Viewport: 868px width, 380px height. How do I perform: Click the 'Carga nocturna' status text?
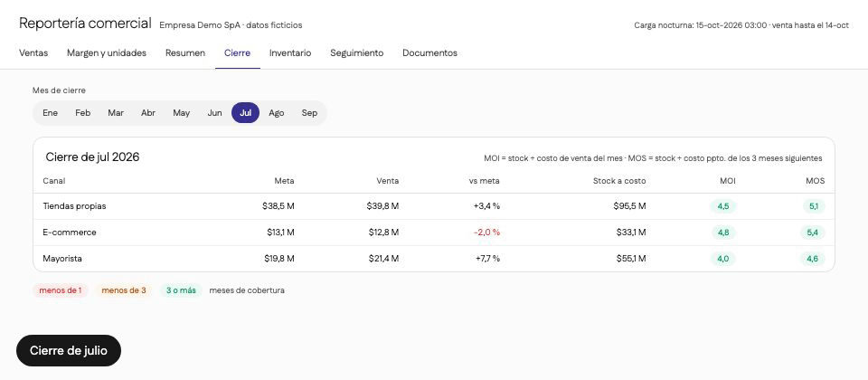[741, 25]
